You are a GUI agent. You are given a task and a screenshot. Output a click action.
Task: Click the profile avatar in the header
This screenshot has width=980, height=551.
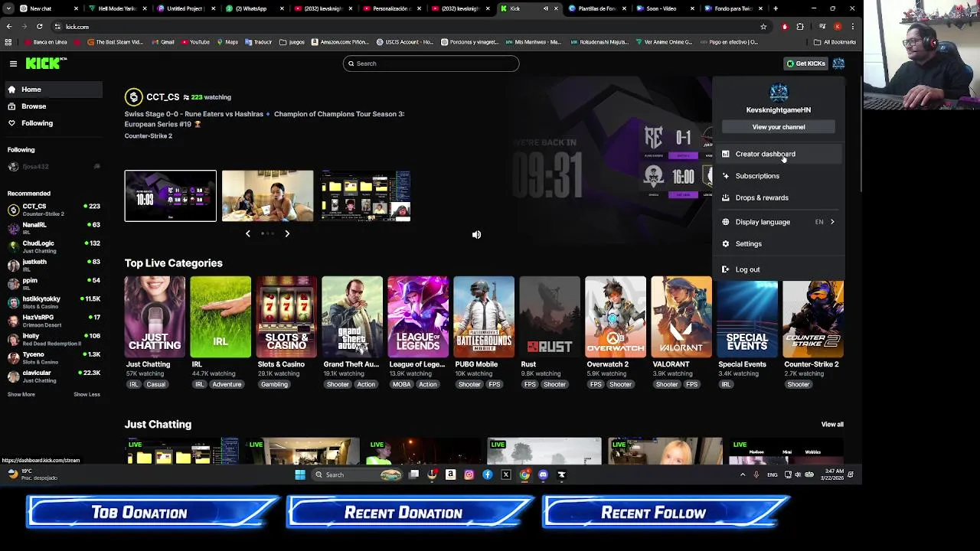point(838,64)
